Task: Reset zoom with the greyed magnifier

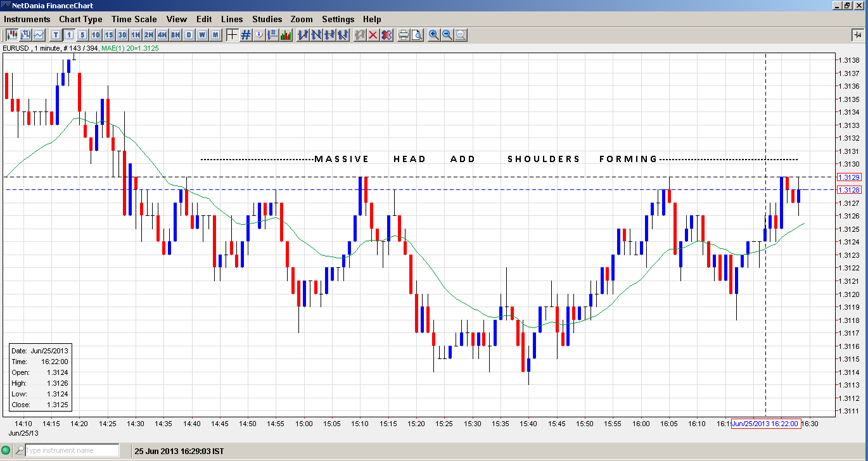Action: click(461, 35)
